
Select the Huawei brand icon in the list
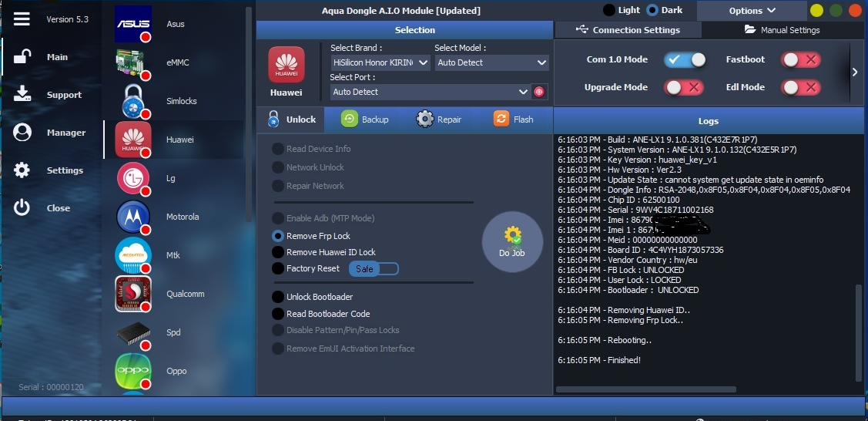[132, 140]
